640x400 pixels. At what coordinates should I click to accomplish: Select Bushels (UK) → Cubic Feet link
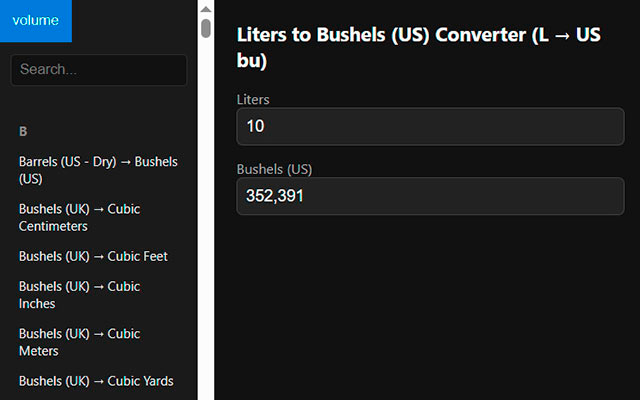[x=93, y=256]
